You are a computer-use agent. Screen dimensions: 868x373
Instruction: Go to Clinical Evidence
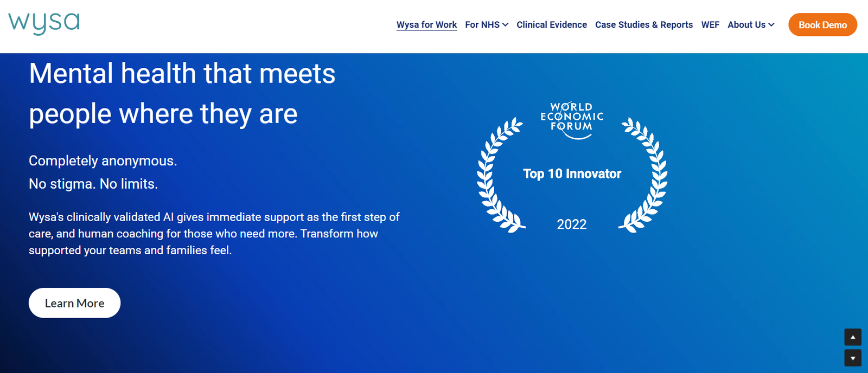coord(551,25)
